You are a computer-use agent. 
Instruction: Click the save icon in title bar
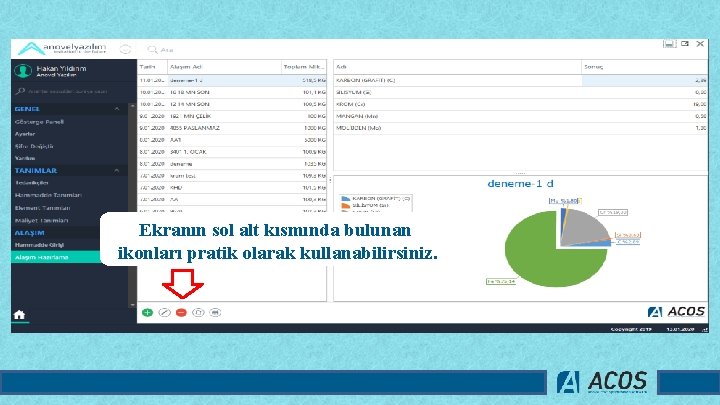click(669, 44)
